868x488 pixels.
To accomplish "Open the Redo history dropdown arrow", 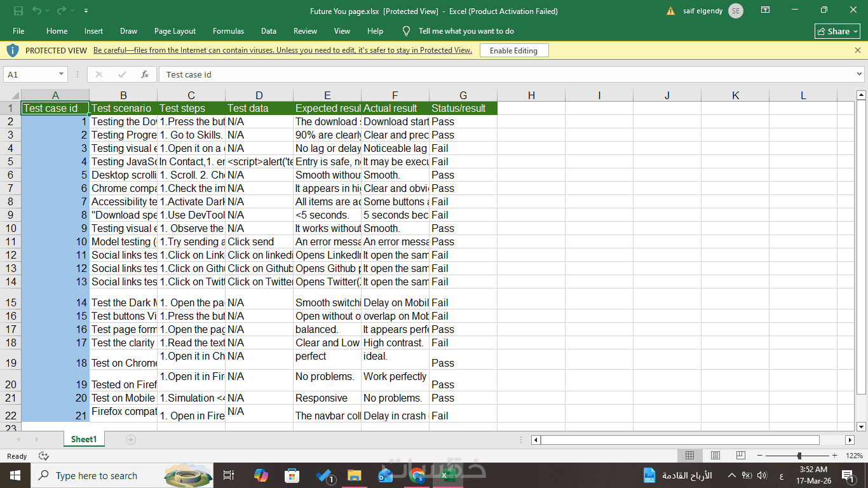I will coord(72,11).
